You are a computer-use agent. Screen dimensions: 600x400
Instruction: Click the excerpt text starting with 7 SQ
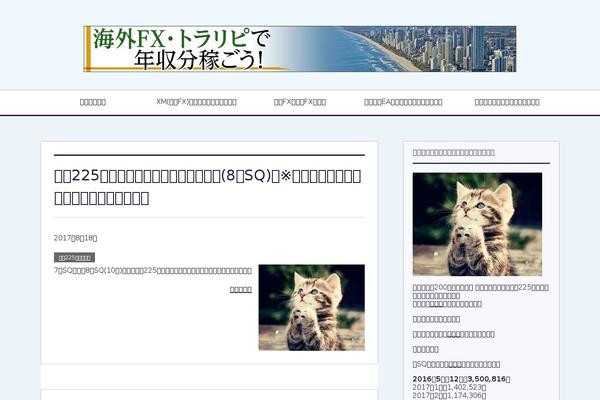pos(153,271)
